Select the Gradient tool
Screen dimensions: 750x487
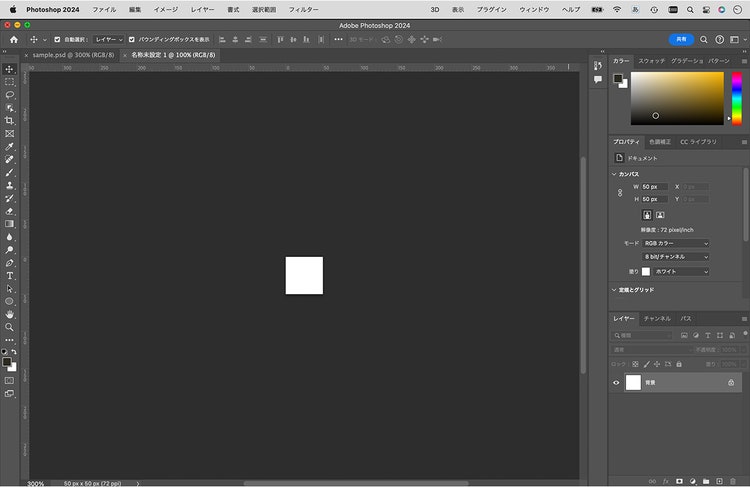point(9,224)
